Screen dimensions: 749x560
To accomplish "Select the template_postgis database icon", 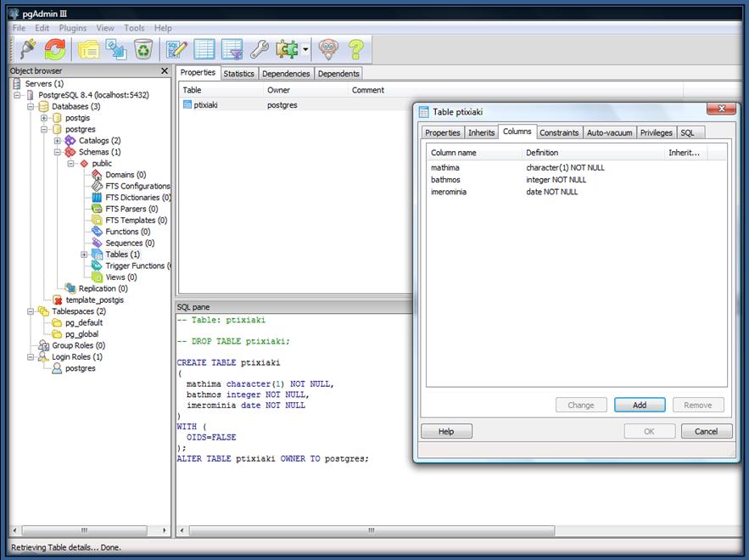I will (x=58, y=300).
